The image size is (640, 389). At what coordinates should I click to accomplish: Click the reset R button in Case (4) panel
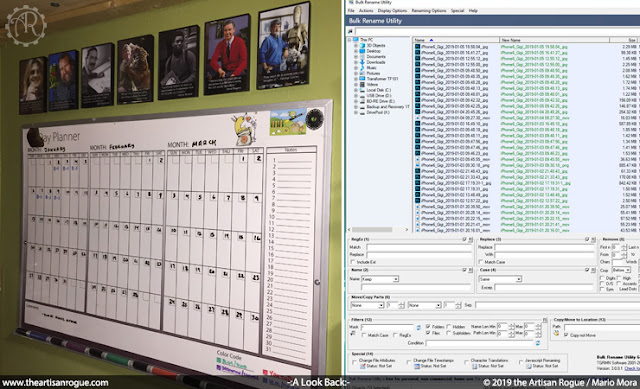click(x=593, y=270)
